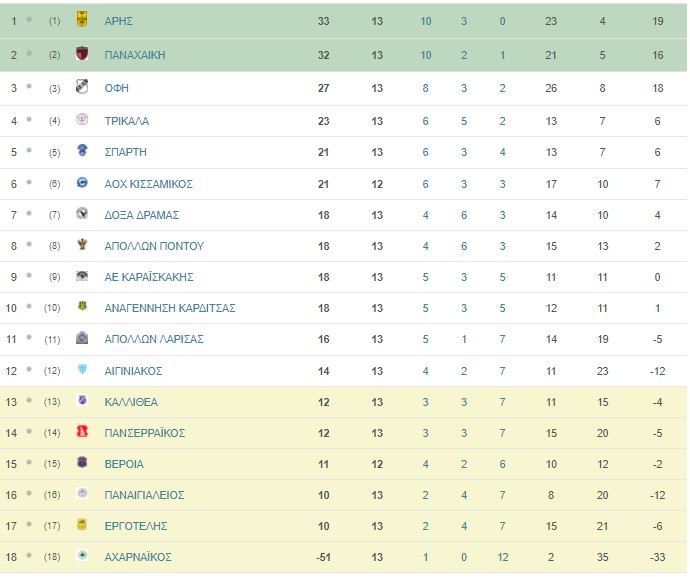Image resolution: width=690 pixels, height=577 pixels.
Task: Click ΑΕ ΚΑΡΑΪΣΚΑΚΗΣ team name
Action: [x=149, y=277]
